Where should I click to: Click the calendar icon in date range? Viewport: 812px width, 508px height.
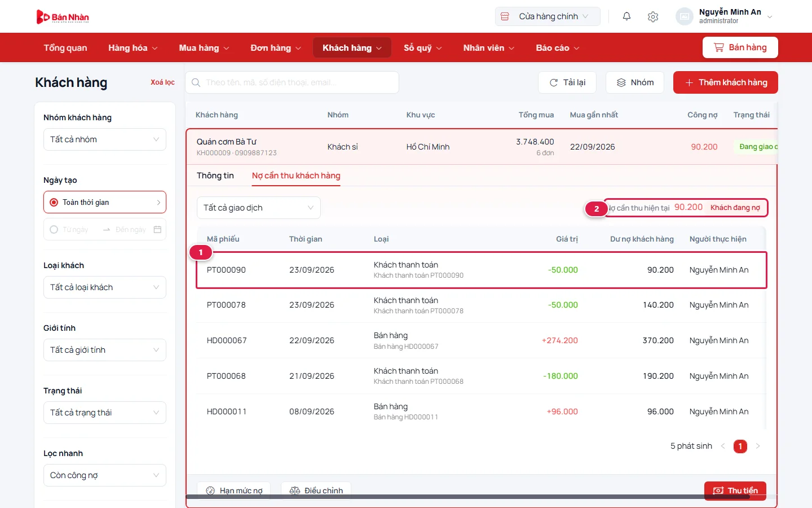157,229
